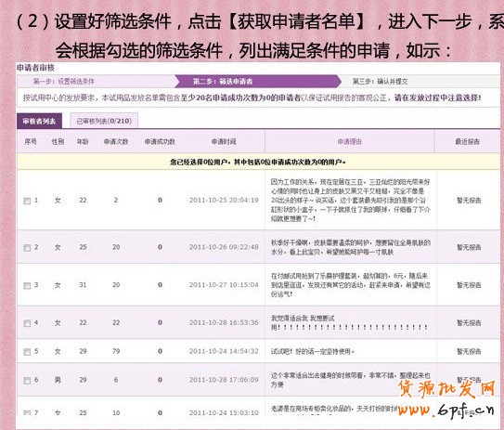Click reason text starting 这个非常适合出去健身
Viewport: 504px width, 430px height.
point(351,380)
